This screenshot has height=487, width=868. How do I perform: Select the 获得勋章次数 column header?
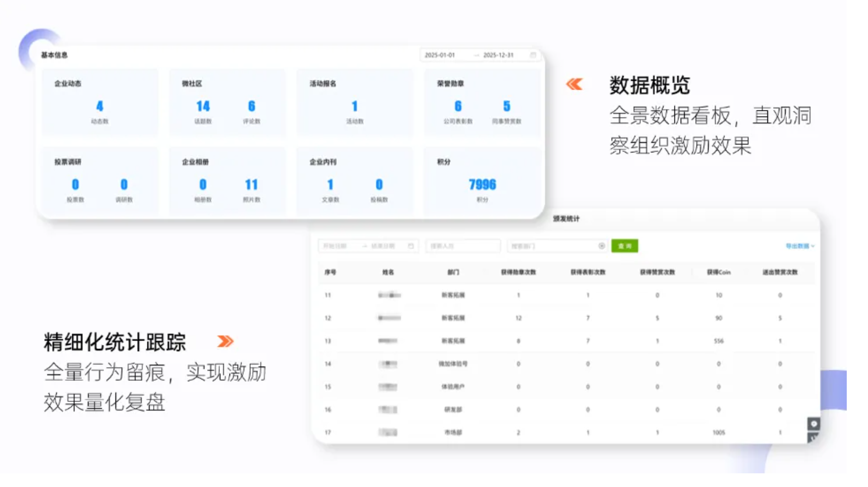[518, 272]
